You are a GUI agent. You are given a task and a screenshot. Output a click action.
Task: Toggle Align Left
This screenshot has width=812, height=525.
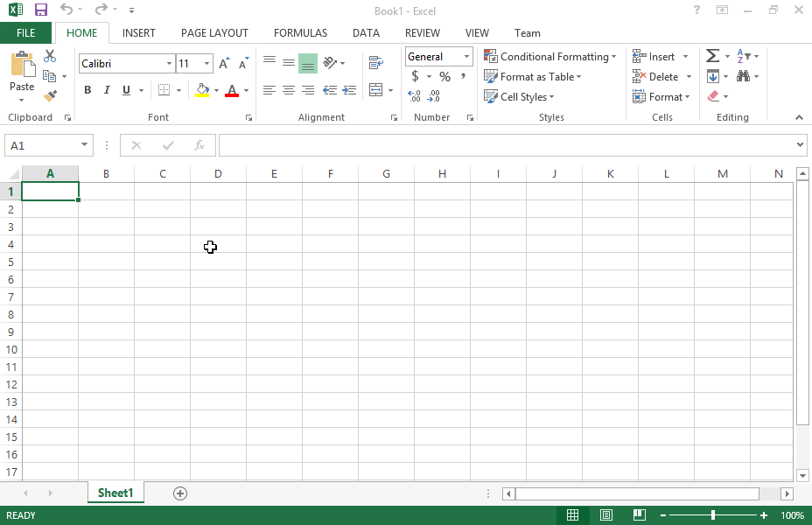point(269,90)
